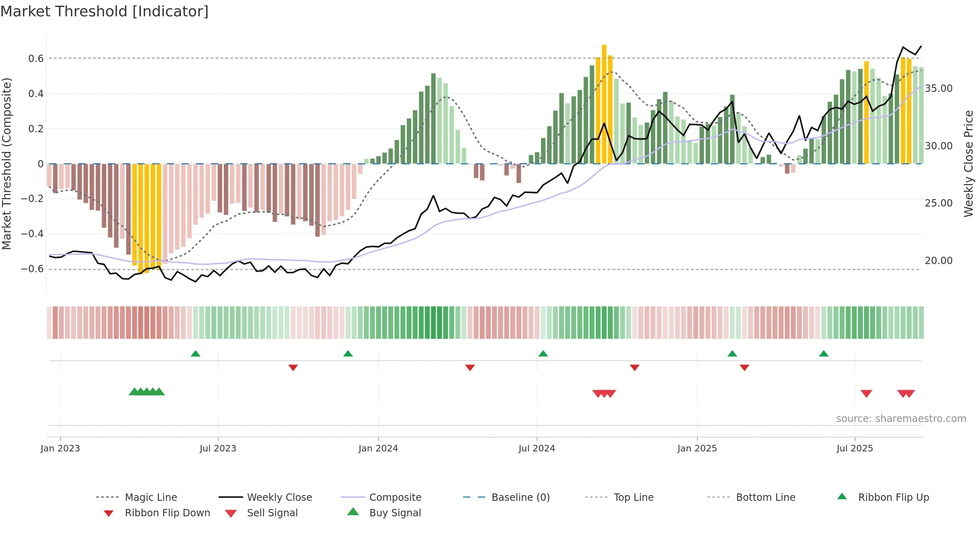Click the Jan 2023 x-axis label
Viewport: 980px width, 551px height.
pos(60,448)
